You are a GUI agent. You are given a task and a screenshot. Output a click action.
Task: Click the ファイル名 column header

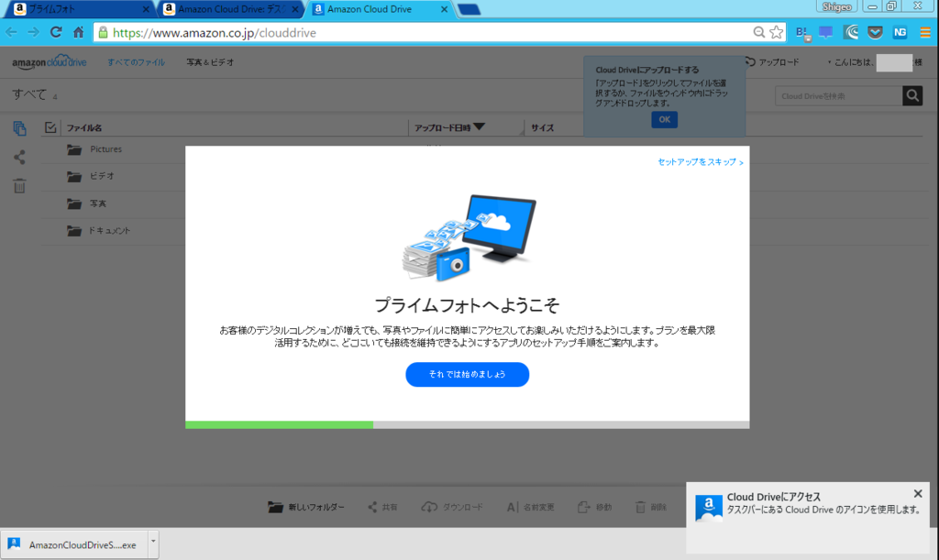point(83,128)
